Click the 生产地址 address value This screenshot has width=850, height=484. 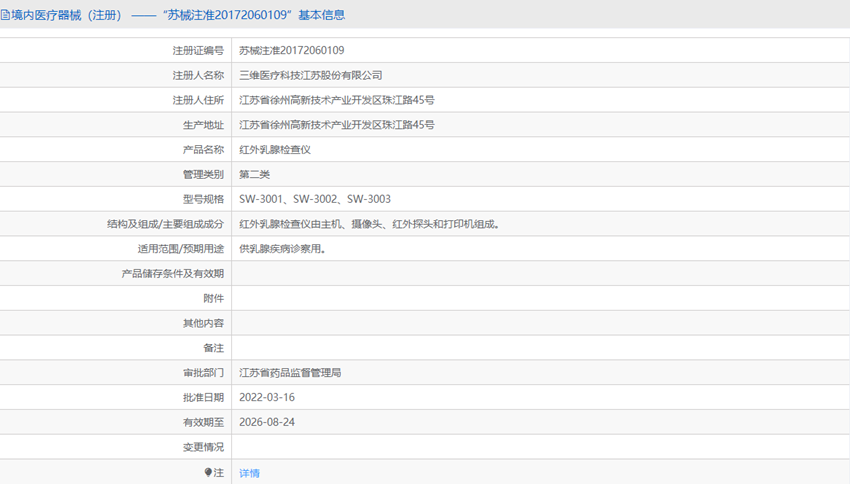336,125
